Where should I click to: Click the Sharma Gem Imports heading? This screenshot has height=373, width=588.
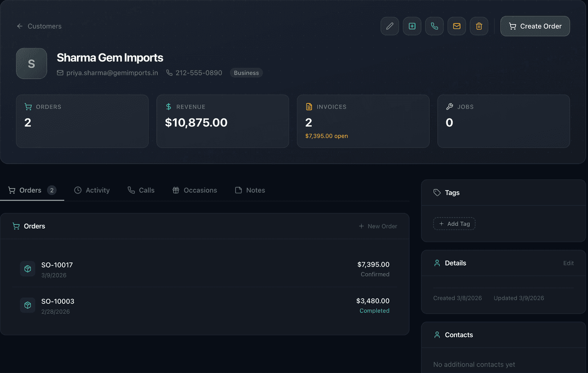[x=110, y=57]
